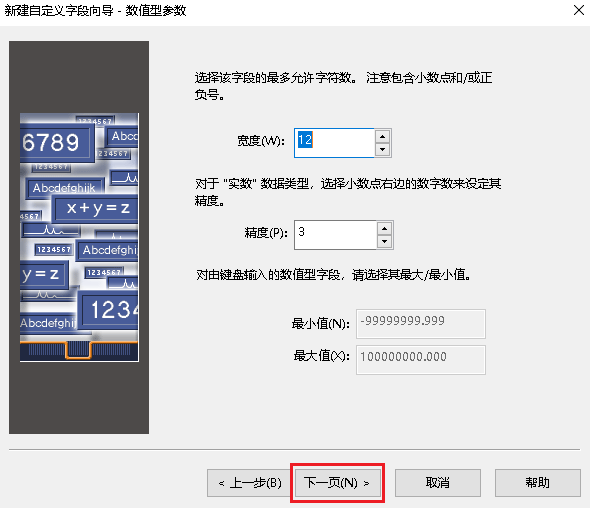Click the 最大值(X) label
The image size is (590, 508).
point(322,356)
